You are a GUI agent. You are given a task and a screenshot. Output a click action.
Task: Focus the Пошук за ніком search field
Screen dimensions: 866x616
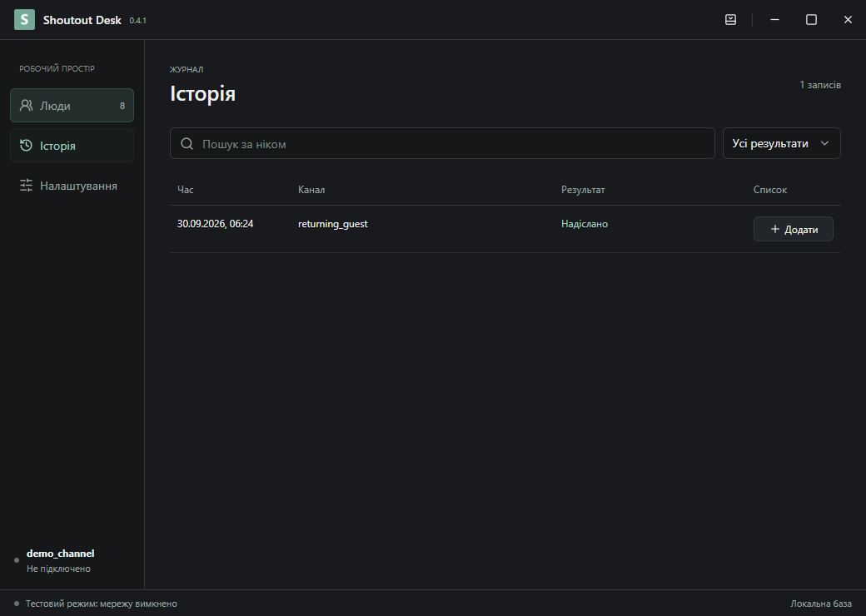[x=442, y=143]
